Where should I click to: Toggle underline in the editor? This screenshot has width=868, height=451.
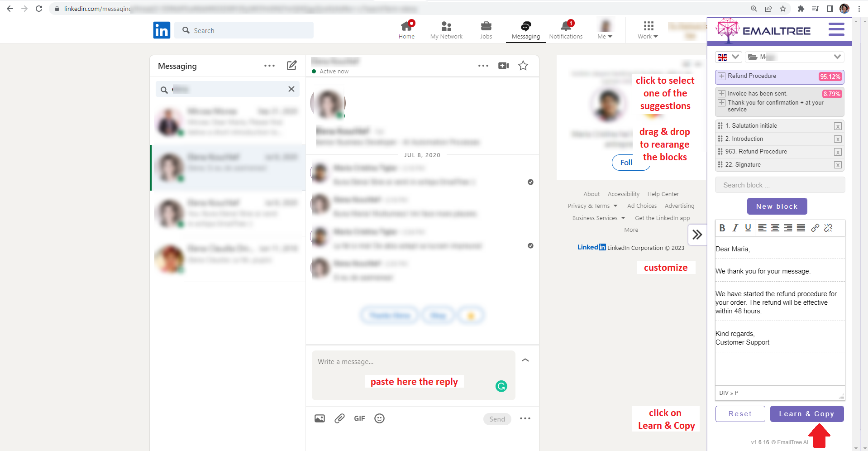748,228
